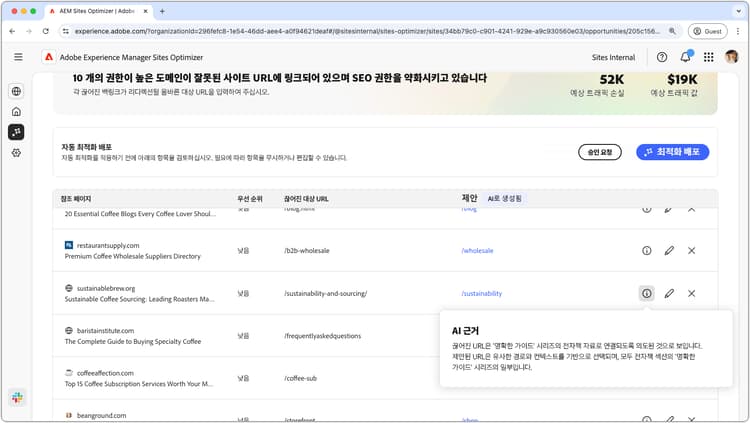Image resolution: width=750 pixels, height=423 pixels.
Task: Click Premium Coffee Wholesale Suppliers Directory title
Action: click(x=132, y=256)
